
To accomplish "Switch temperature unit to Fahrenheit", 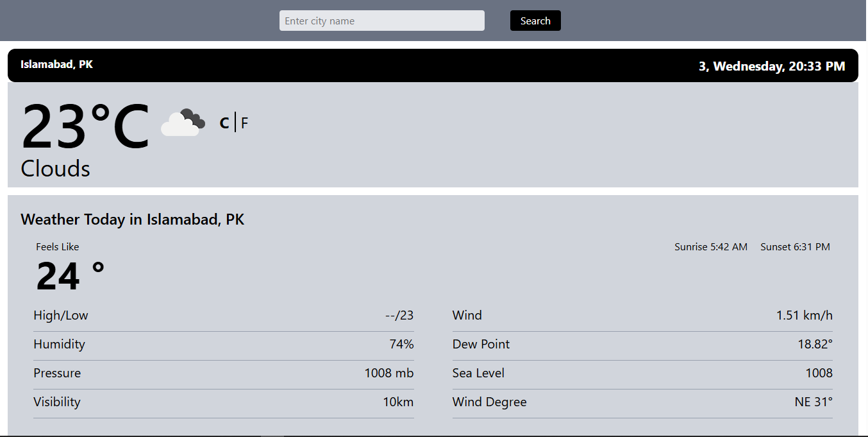I will coord(244,123).
